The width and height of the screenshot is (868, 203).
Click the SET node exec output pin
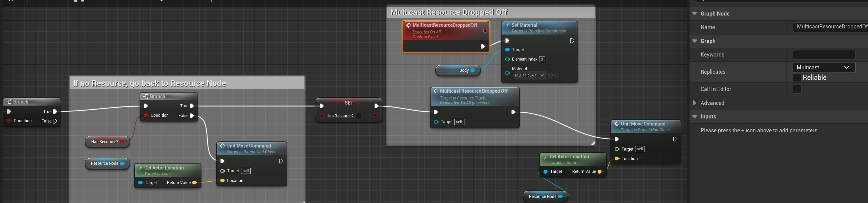click(376, 106)
